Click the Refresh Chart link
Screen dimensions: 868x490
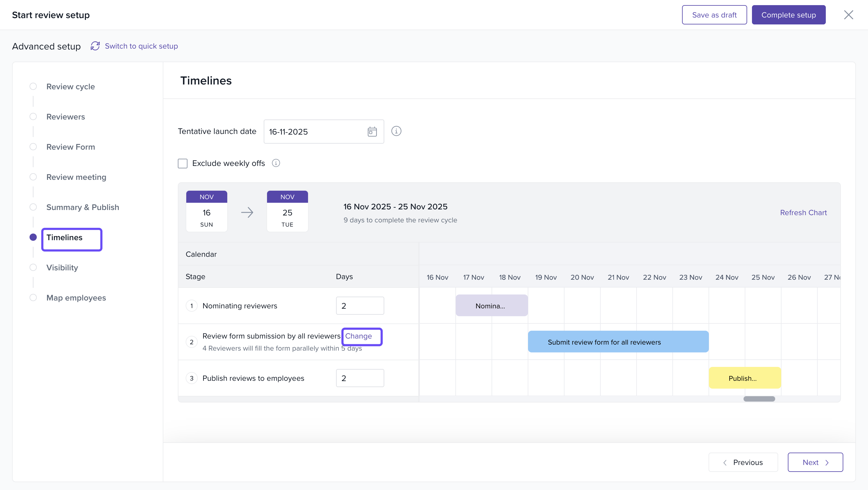point(803,213)
